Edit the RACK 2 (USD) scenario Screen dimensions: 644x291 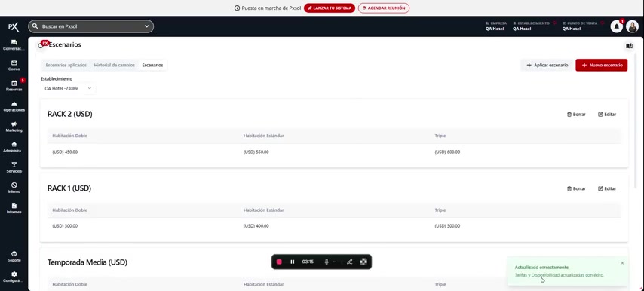point(607,115)
